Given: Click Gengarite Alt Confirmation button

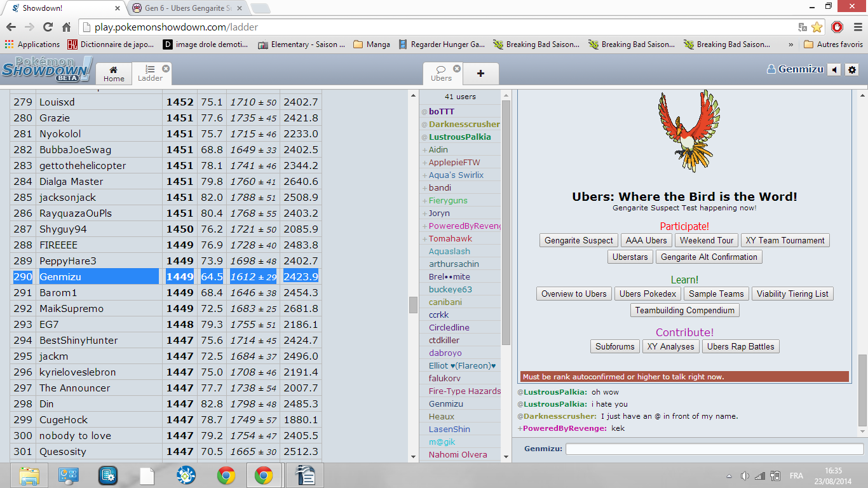Looking at the screenshot, I should click(709, 257).
